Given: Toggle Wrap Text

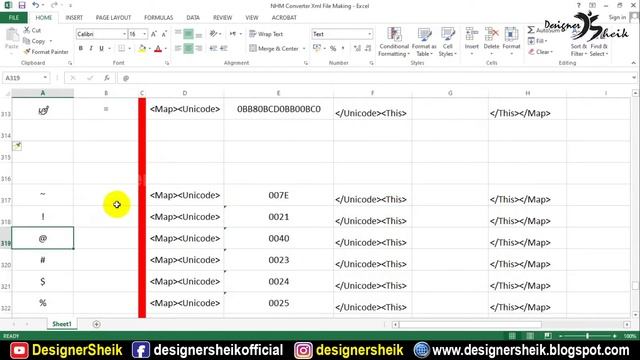Looking at the screenshot, I should [266, 34].
